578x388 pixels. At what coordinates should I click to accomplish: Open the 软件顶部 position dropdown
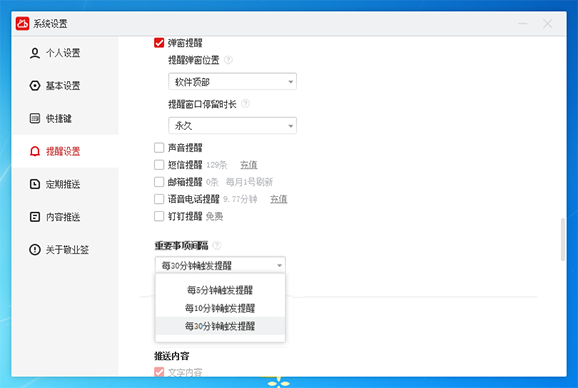click(232, 81)
